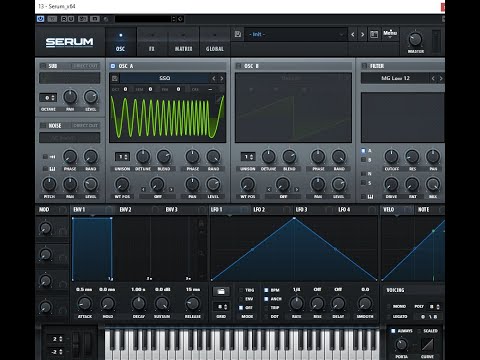Open LFO shape folder icon
Screen dimensions: 480x360
[221, 291]
